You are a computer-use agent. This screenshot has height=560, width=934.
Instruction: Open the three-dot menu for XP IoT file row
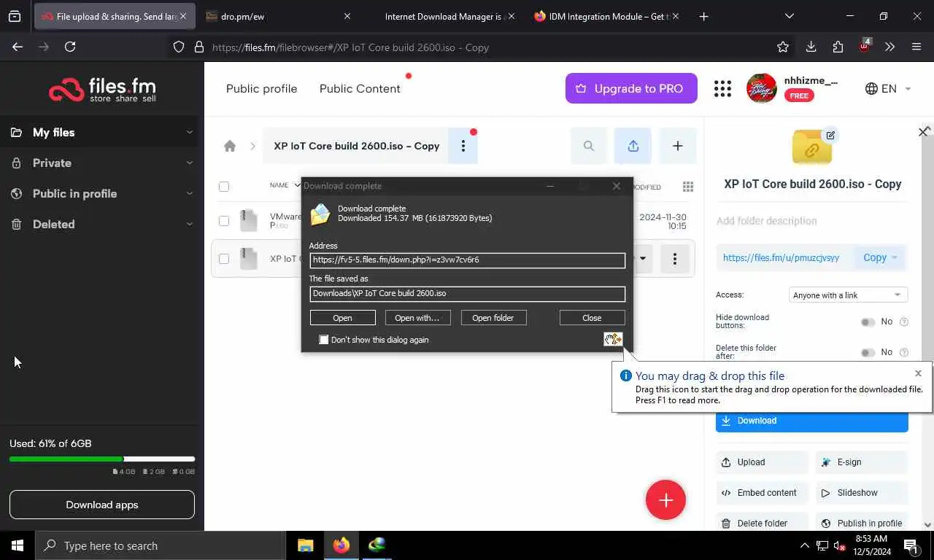click(674, 259)
